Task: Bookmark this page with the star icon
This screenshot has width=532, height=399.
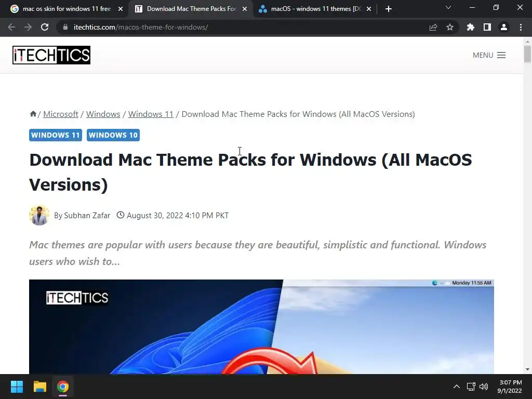Action: point(450,27)
